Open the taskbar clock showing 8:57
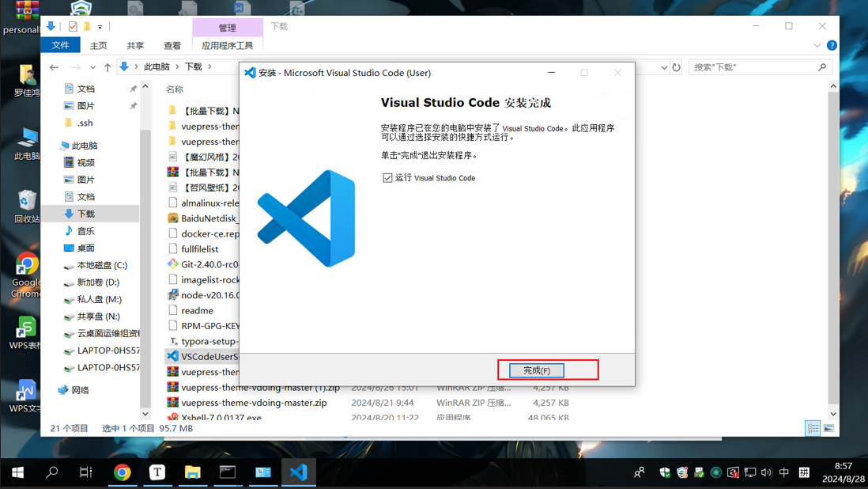868x489 pixels. 843,472
